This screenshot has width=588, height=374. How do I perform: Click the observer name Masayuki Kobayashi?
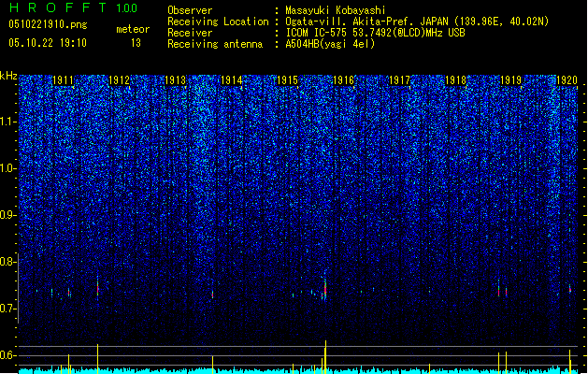[x=336, y=10]
